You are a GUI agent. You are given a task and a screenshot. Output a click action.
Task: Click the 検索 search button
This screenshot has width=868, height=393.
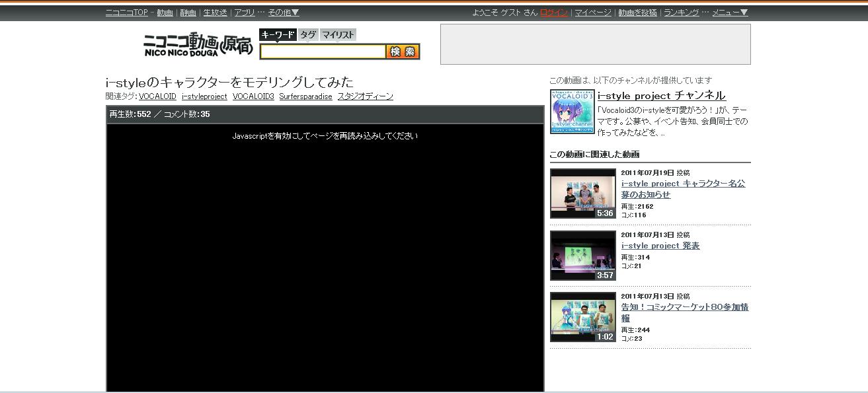(403, 52)
